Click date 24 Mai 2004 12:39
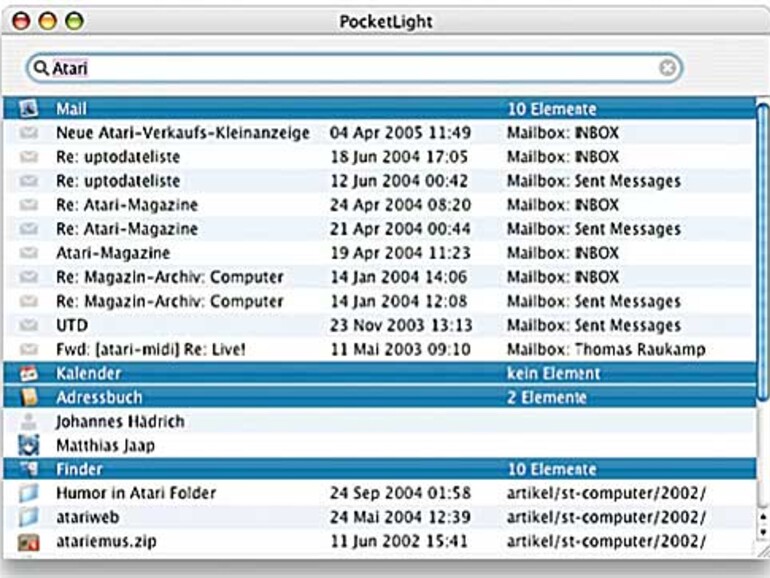The height and width of the screenshot is (578, 770). [400, 517]
